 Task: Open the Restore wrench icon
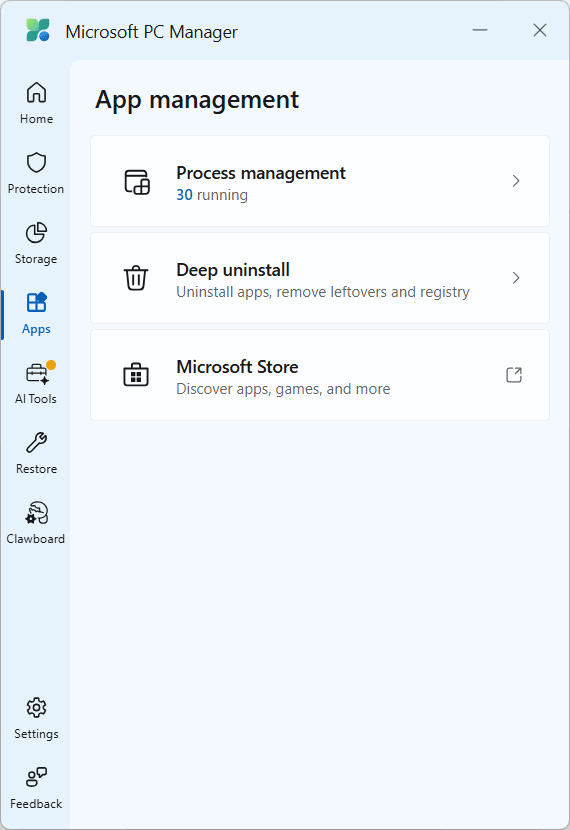(36, 443)
